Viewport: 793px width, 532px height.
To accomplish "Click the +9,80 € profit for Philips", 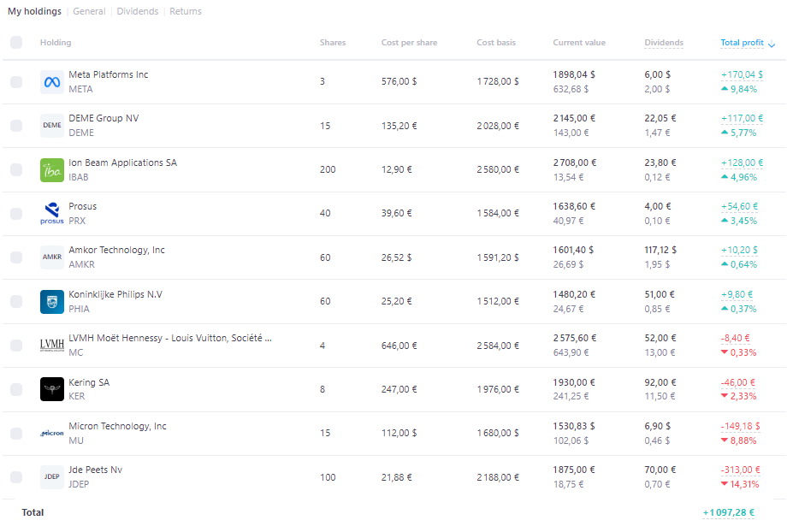I will (x=737, y=294).
